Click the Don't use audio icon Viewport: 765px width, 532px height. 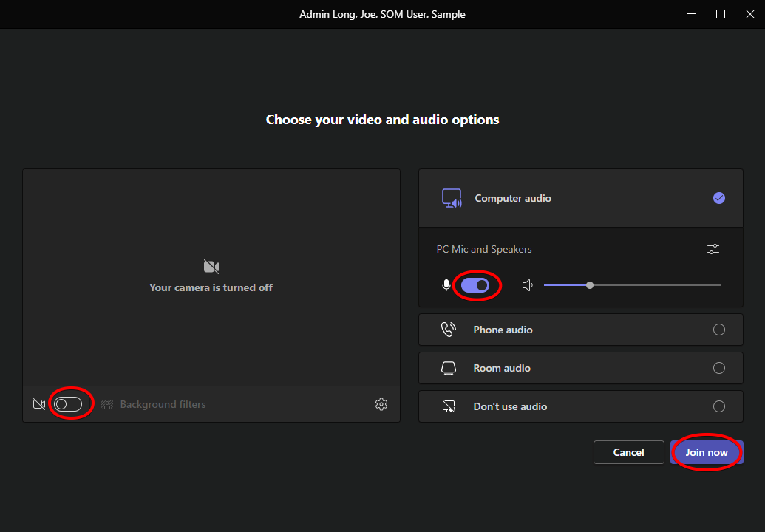pos(449,406)
